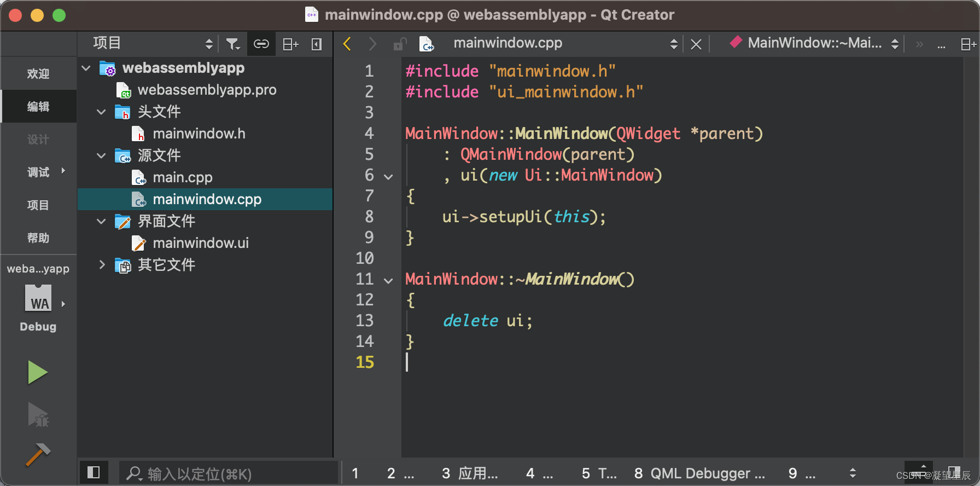The width and height of the screenshot is (980, 486).
Task: Click the file lock (writable) icon
Action: (x=400, y=44)
